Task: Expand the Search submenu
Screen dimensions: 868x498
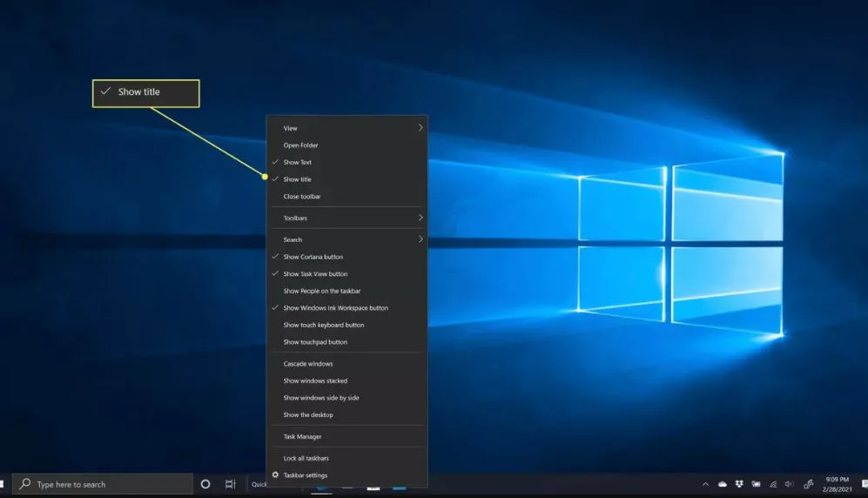Action: point(347,239)
